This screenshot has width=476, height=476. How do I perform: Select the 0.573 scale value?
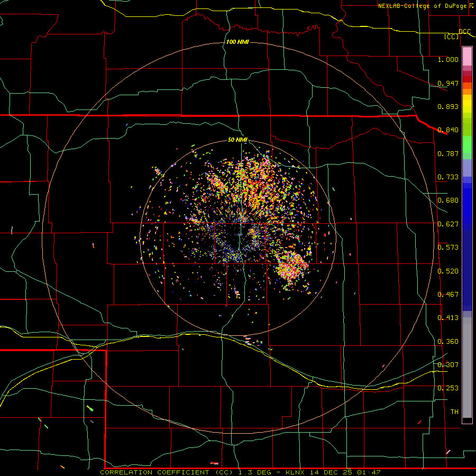448,248
